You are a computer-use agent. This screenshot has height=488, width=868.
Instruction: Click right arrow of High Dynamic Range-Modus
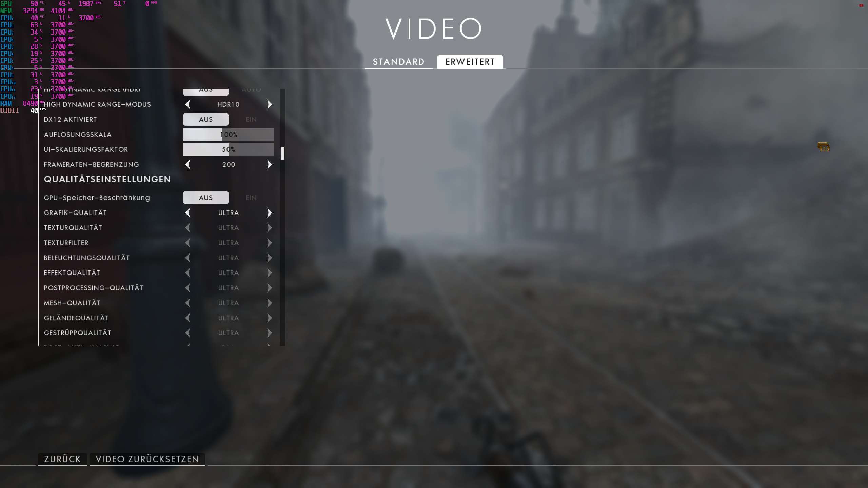[x=270, y=104]
